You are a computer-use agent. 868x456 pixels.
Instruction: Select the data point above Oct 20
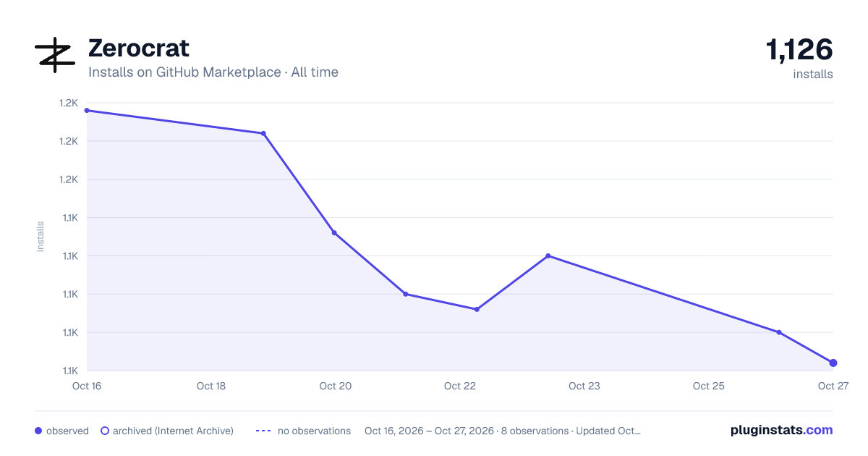click(x=334, y=233)
